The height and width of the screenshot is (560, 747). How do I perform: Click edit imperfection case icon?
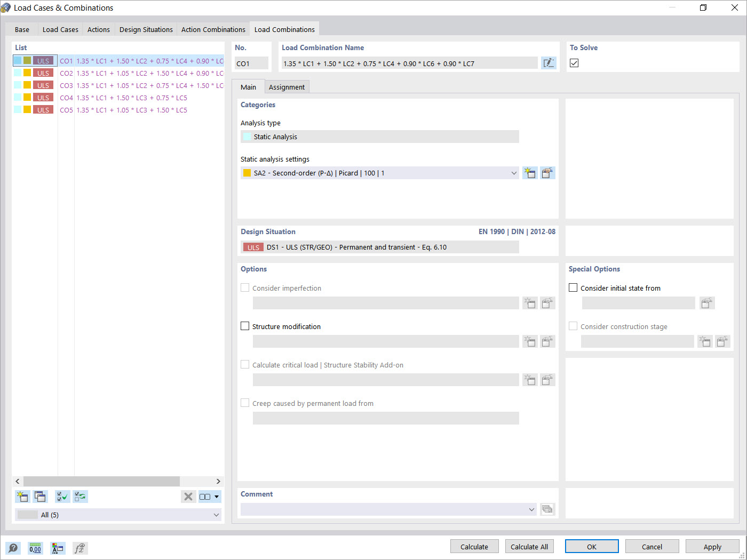click(x=547, y=303)
